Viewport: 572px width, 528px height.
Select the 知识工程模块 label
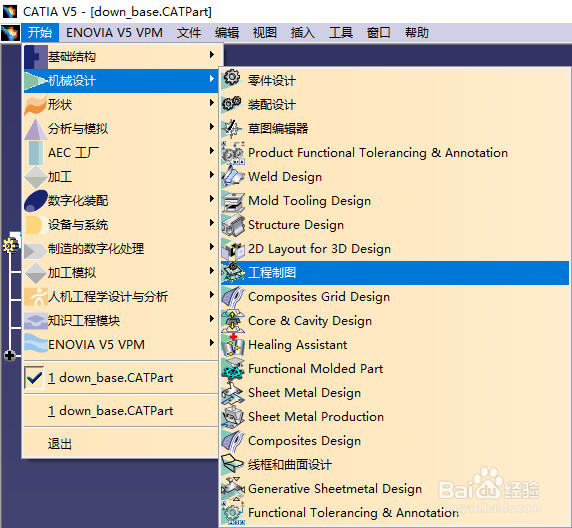[84, 321]
